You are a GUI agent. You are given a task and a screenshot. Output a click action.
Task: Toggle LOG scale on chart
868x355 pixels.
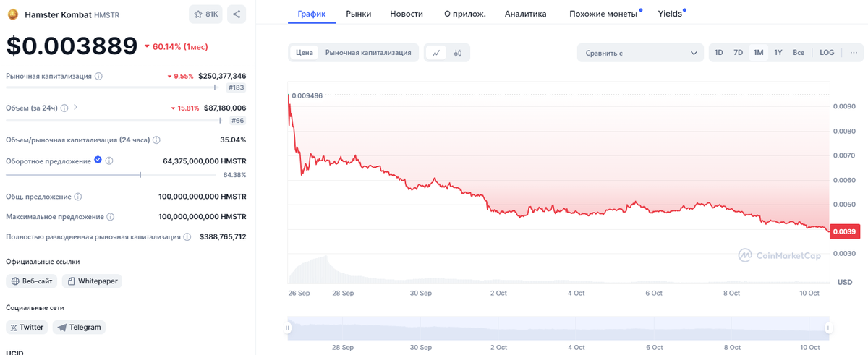(x=827, y=52)
